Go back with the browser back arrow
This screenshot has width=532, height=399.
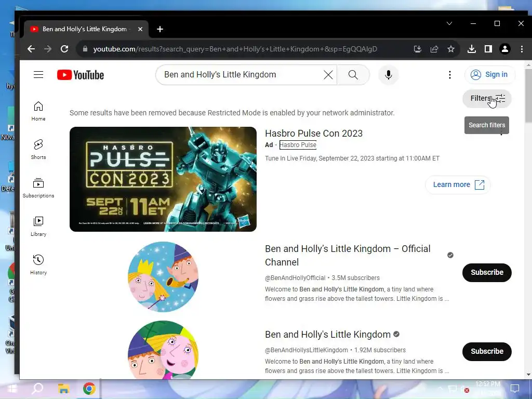click(x=31, y=49)
